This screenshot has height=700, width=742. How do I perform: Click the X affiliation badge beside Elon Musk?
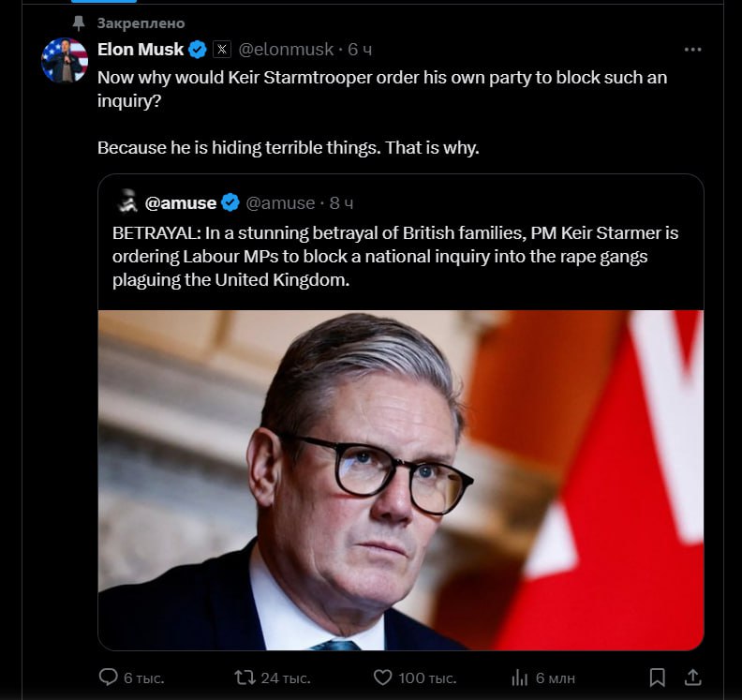221,50
